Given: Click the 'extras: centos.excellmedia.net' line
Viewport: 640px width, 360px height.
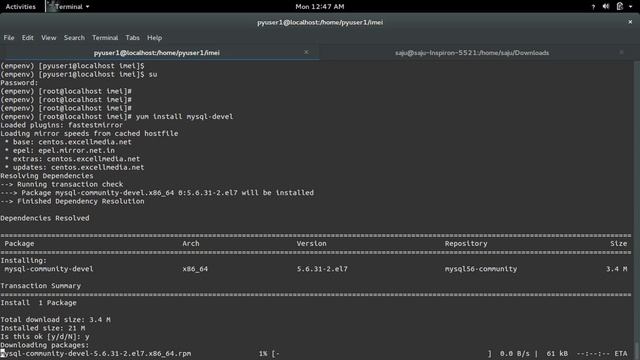Looking at the screenshot, I should click(x=72, y=159).
